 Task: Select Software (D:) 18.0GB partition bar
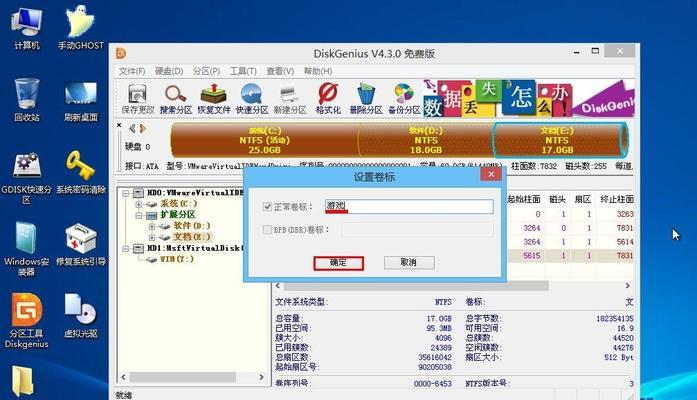426,140
